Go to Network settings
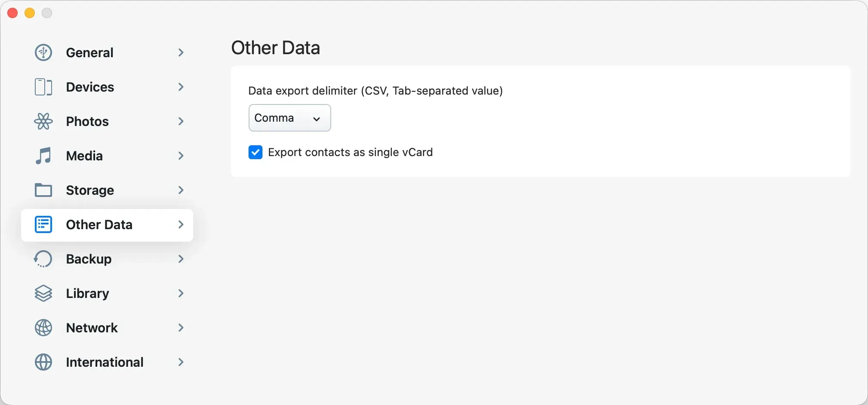The image size is (868, 405). 92,327
